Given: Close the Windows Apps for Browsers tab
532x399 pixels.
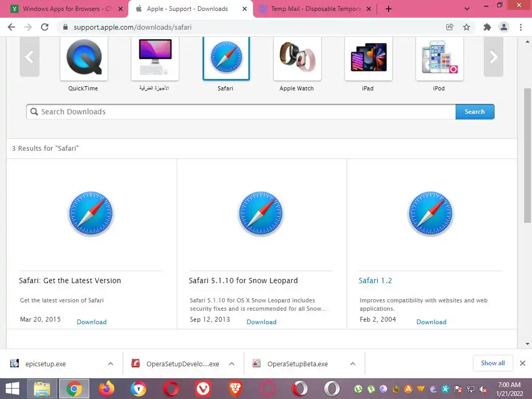Looking at the screenshot, I should point(121,9).
